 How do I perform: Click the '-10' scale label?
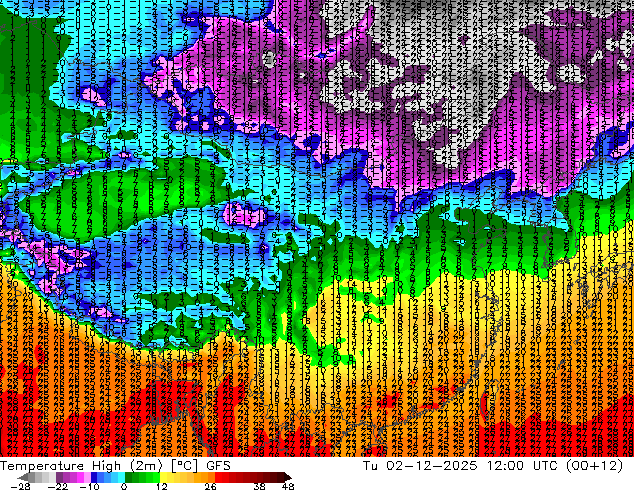click(x=89, y=486)
